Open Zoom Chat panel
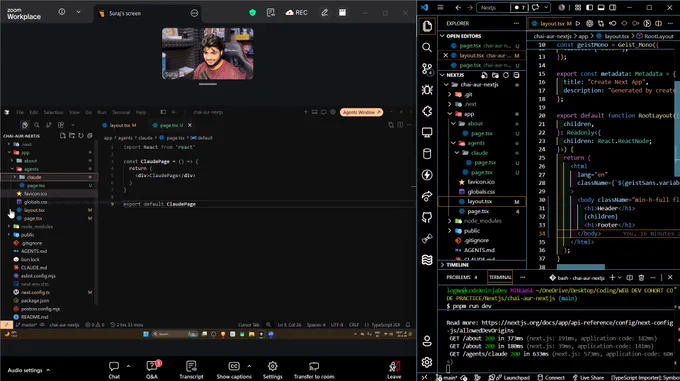Viewport: 680px width, 381px height. click(x=114, y=370)
